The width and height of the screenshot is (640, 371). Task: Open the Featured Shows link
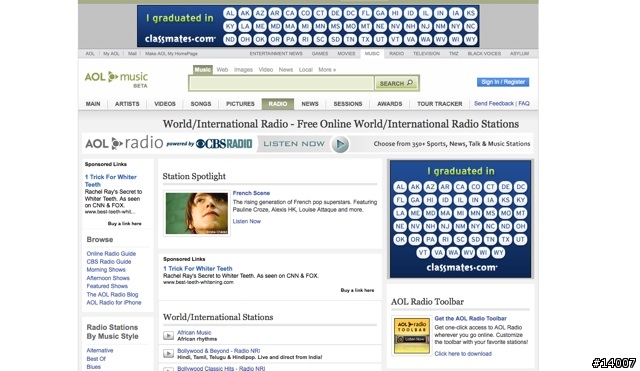[107, 286]
